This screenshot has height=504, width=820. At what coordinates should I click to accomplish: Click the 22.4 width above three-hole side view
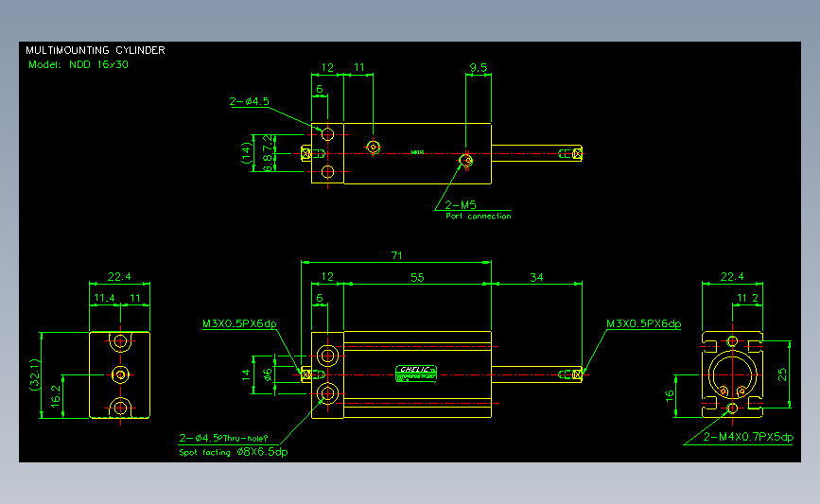[119, 276]
